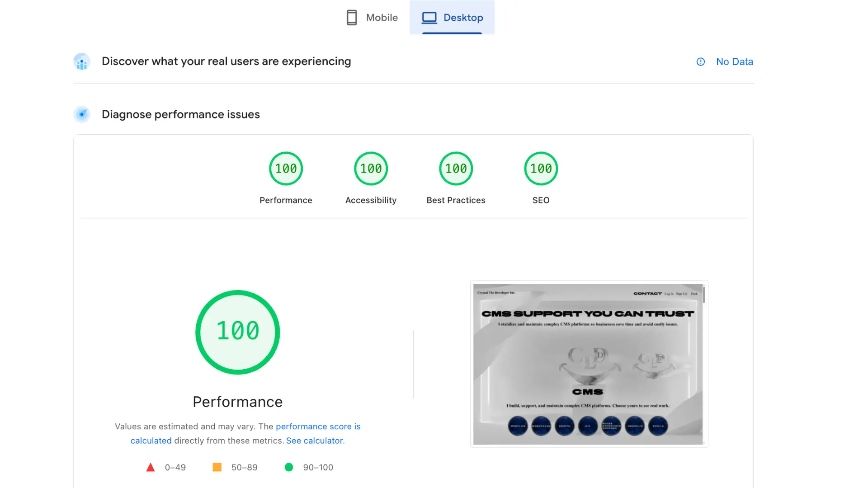The width and height of the screenshot is (868, 488).
Task: Select the Desktop tab
Action: coord(452,18)
